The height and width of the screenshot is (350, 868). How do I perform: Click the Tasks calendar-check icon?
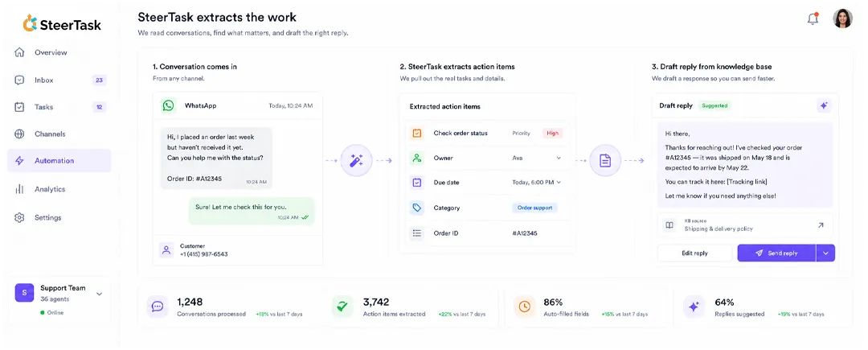[x=19, y=107]
